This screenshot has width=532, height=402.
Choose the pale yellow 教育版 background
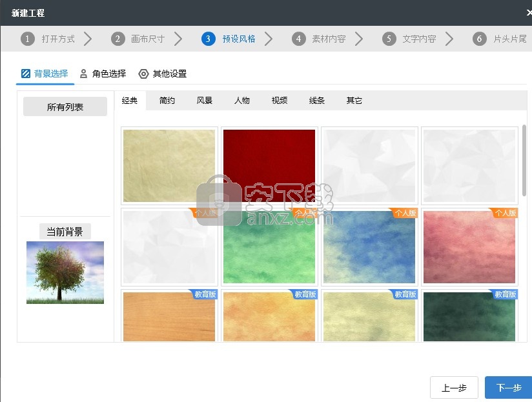(x=369, y=316)
